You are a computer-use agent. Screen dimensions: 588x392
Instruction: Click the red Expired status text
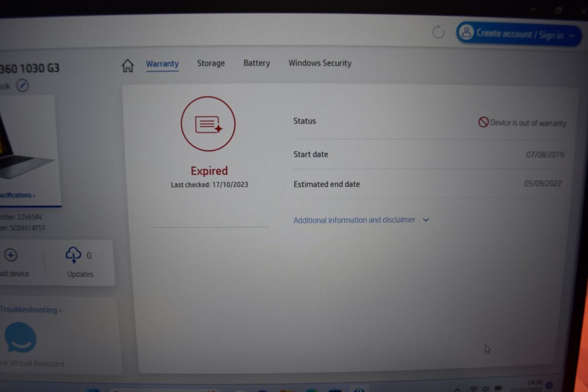coord(209,171)
